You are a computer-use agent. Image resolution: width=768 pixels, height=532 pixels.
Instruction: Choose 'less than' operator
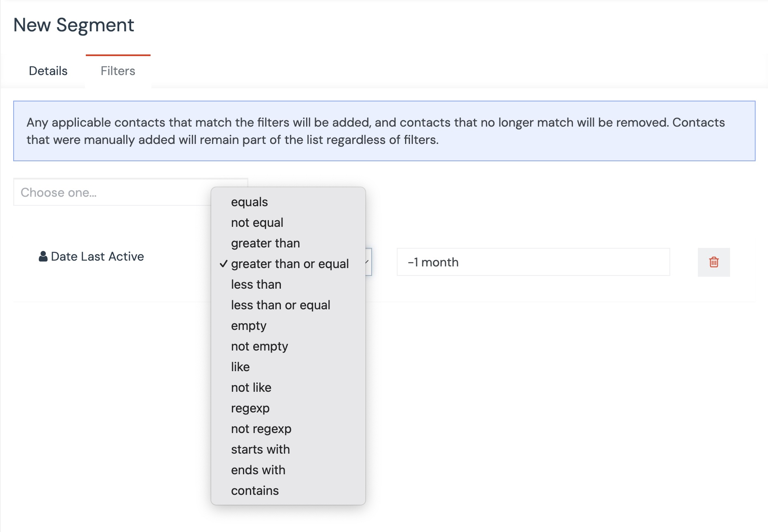[x=256, y=285]
